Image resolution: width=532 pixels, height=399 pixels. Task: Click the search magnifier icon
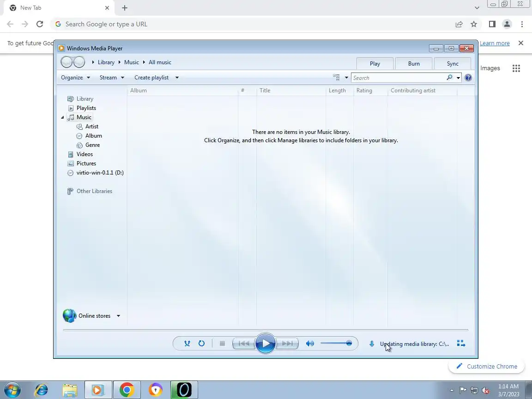click(x=449, y=78)
